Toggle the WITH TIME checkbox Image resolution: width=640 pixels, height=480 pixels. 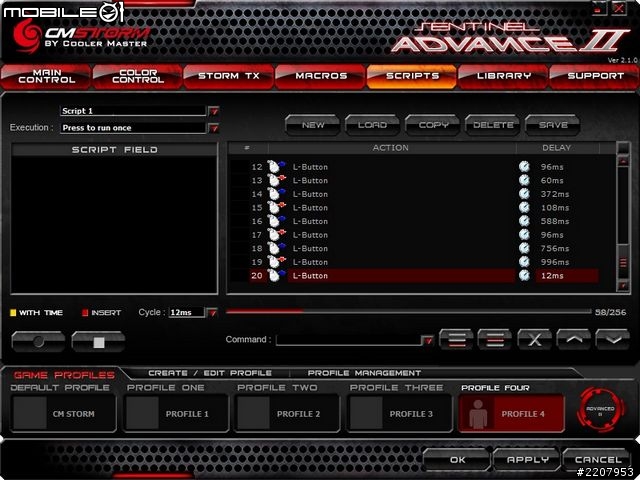[x=13, y=313]
